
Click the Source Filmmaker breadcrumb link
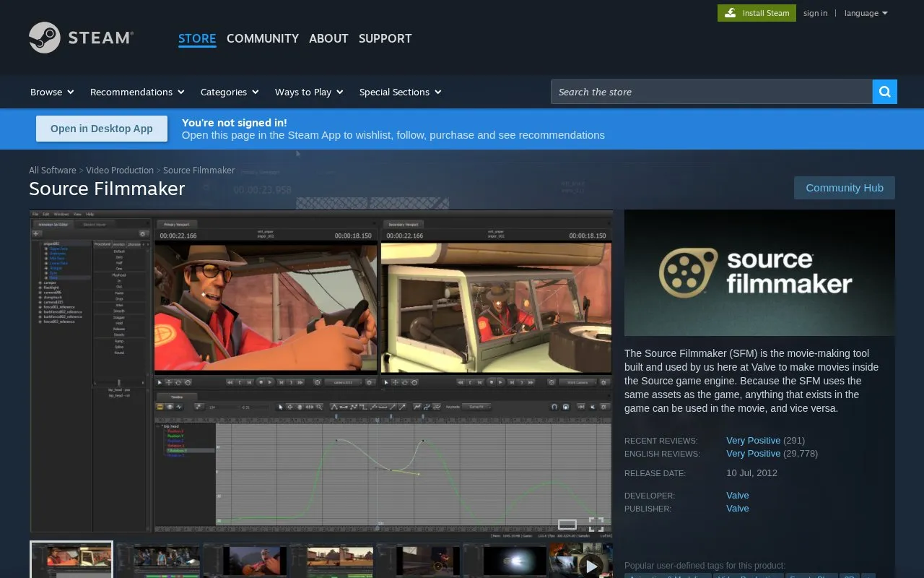point(199,171)
